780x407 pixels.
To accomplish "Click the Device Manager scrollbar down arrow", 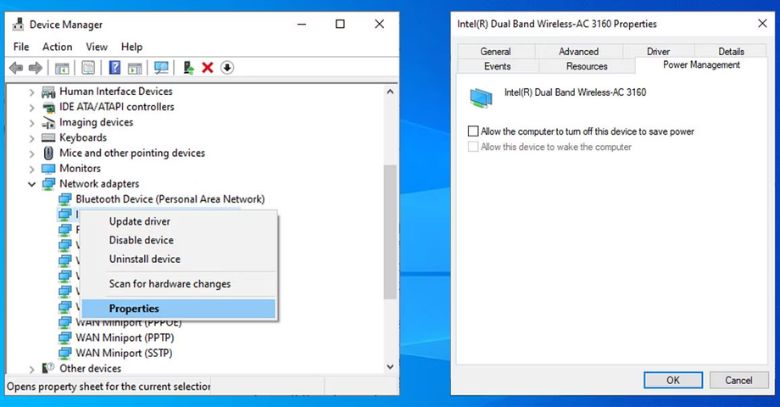I will pyautogui.click(x=390, y=367).
